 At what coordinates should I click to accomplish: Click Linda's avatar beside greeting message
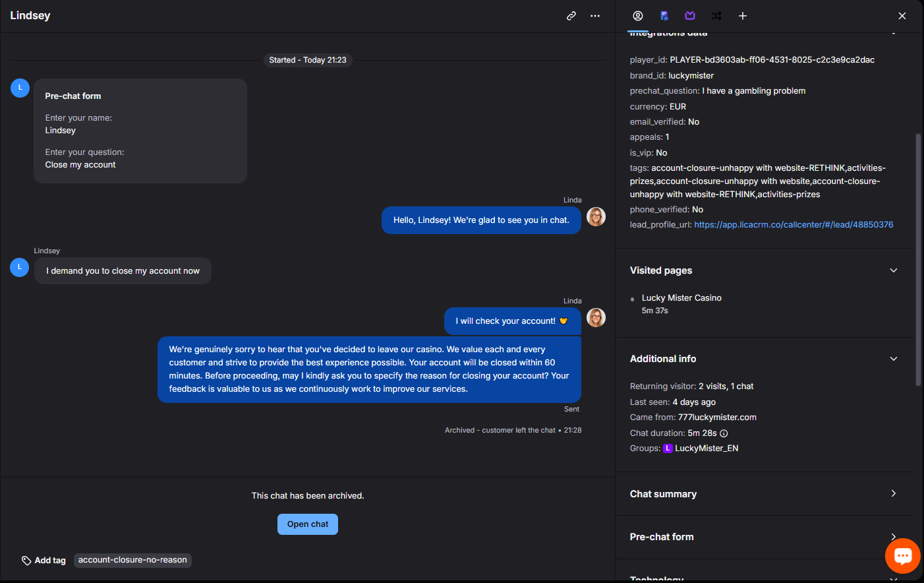(596, 217)
